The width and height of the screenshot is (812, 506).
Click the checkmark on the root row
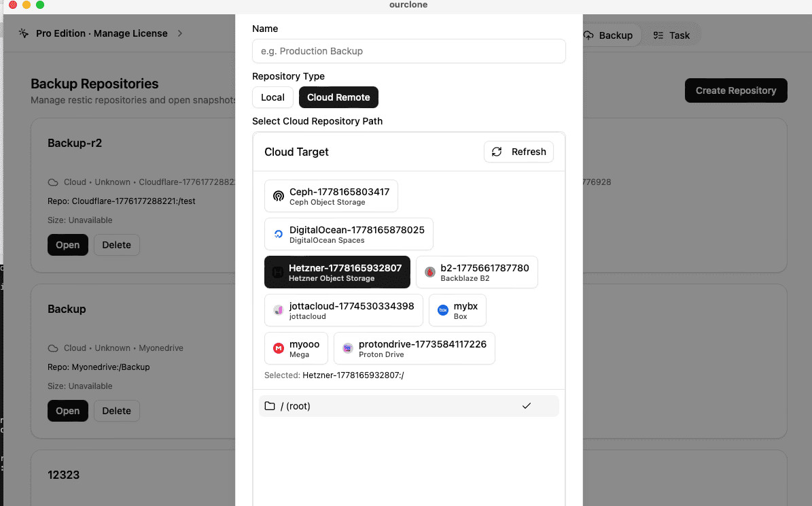(527, 406)
